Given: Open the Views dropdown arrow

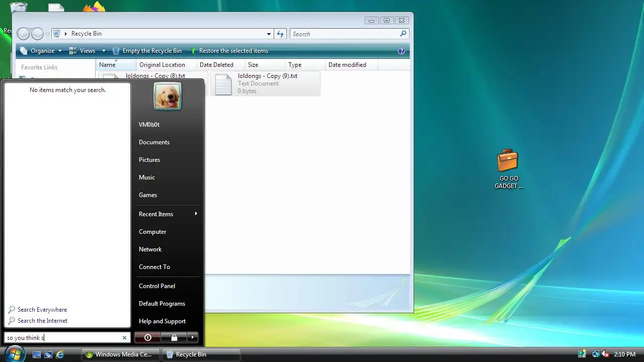Looking at the screenshot, I should (x=104, y=51).
